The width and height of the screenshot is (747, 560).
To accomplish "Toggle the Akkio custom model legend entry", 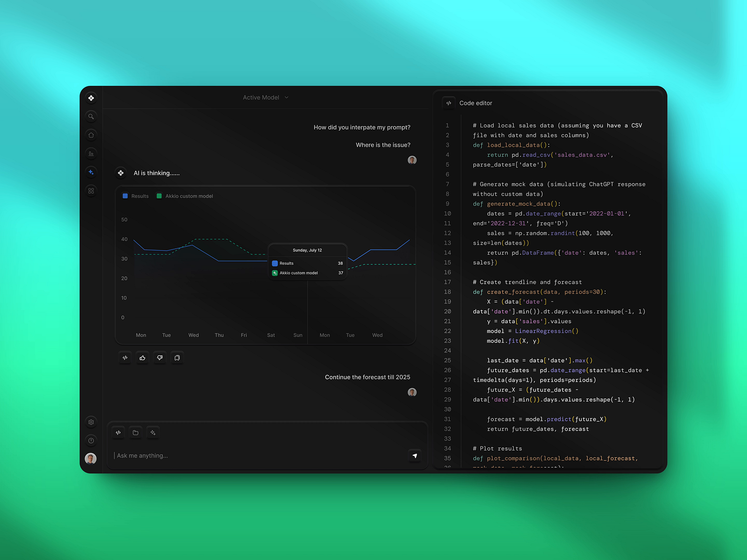I will coord(185,196).
